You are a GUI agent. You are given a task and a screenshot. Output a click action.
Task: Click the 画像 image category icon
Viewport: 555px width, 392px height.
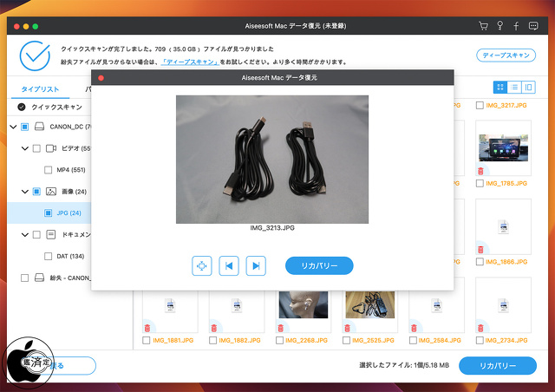(51, 192)
